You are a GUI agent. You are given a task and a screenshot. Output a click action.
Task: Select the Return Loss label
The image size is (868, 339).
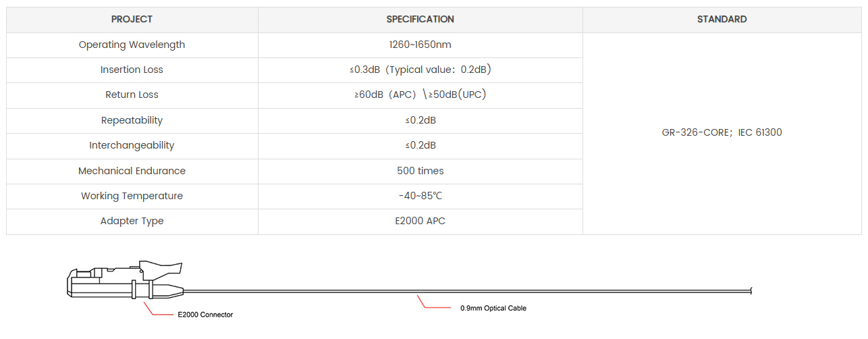point(132,95)
